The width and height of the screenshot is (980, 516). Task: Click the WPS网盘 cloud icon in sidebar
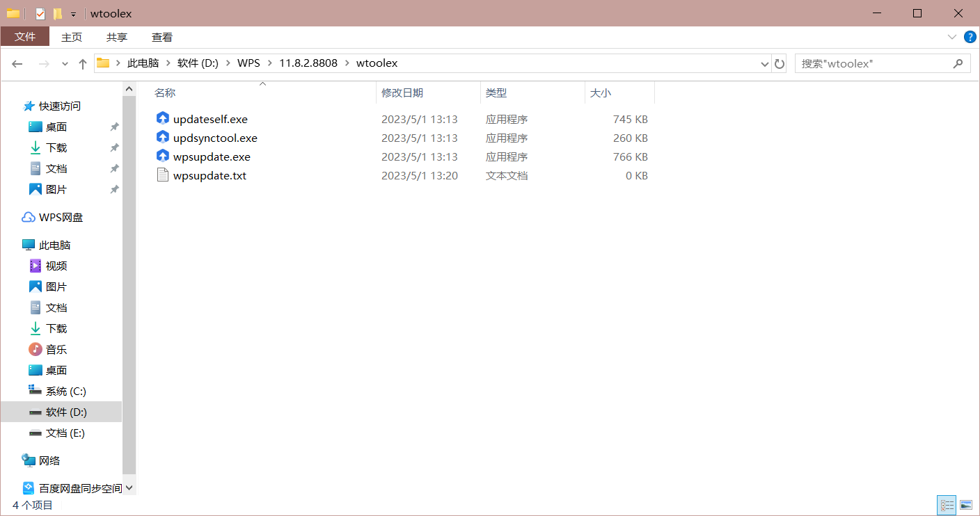click(x=29, y=217)
